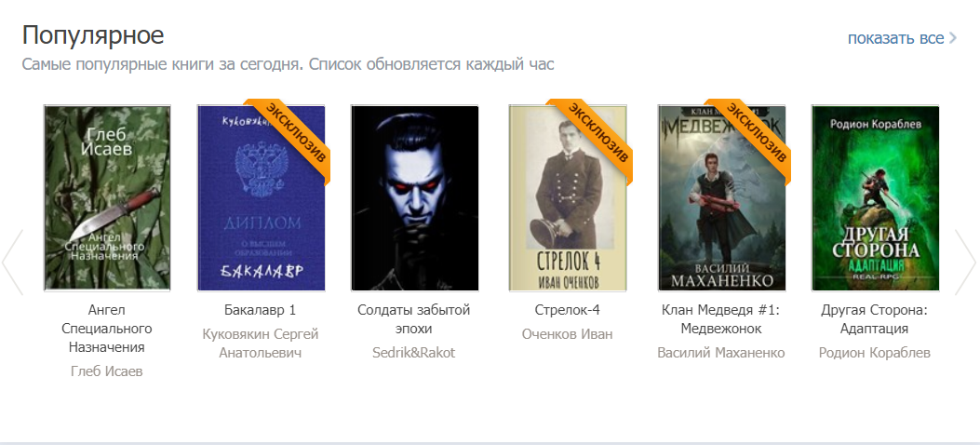The width and height of the screenshot is (980, 445).
Task: Select the Стрелок 4 book cover
Action: coord(568,198)
